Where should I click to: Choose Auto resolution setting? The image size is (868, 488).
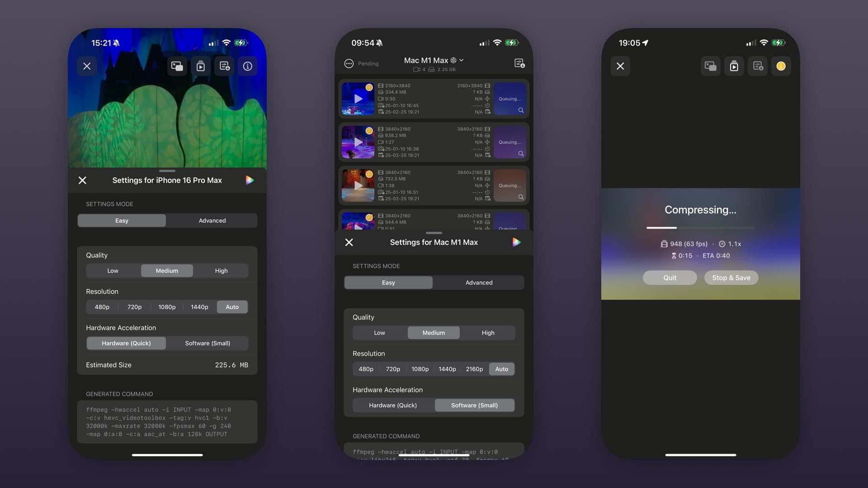tap(232, 307)
